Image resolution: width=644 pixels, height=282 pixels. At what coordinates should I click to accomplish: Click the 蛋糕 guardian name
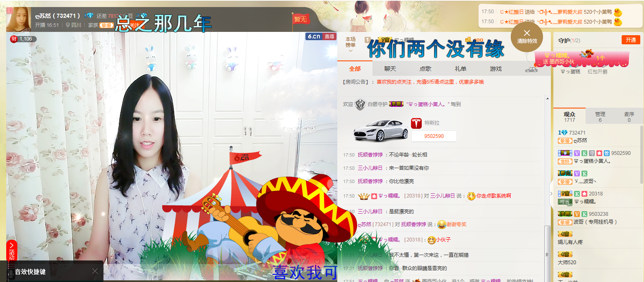click(x=570, y=71)
